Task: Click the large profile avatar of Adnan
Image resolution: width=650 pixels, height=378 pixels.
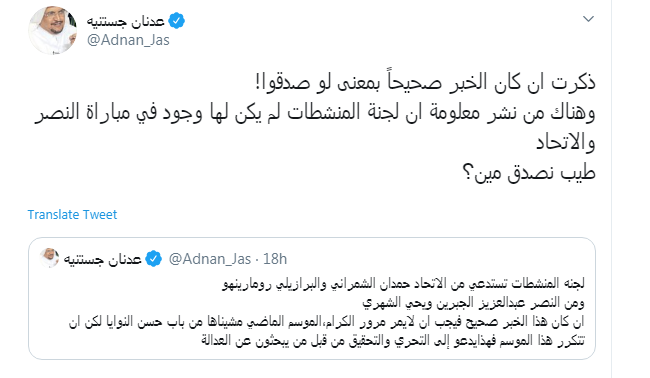Action: [52, 30]
